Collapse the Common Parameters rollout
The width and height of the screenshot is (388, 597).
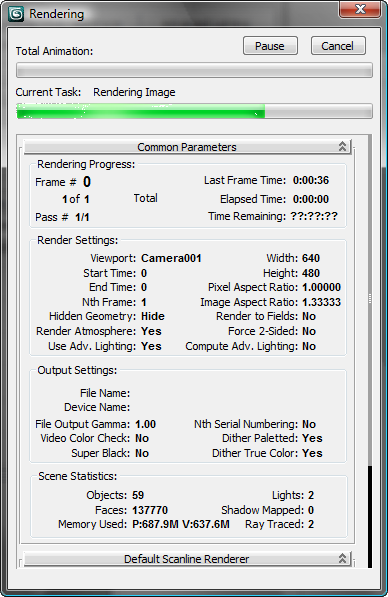187,147
